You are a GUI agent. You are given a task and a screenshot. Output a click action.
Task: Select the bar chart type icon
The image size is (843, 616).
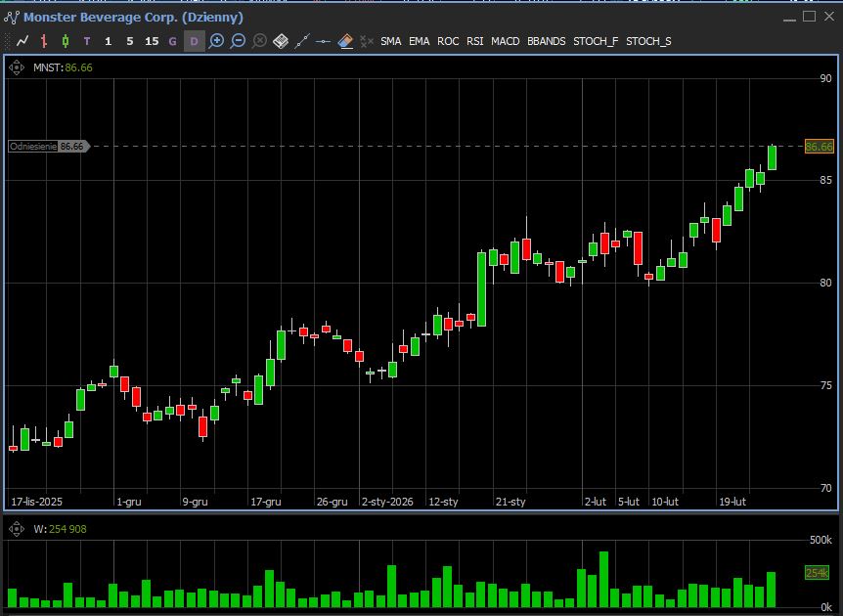click(44, 41)
